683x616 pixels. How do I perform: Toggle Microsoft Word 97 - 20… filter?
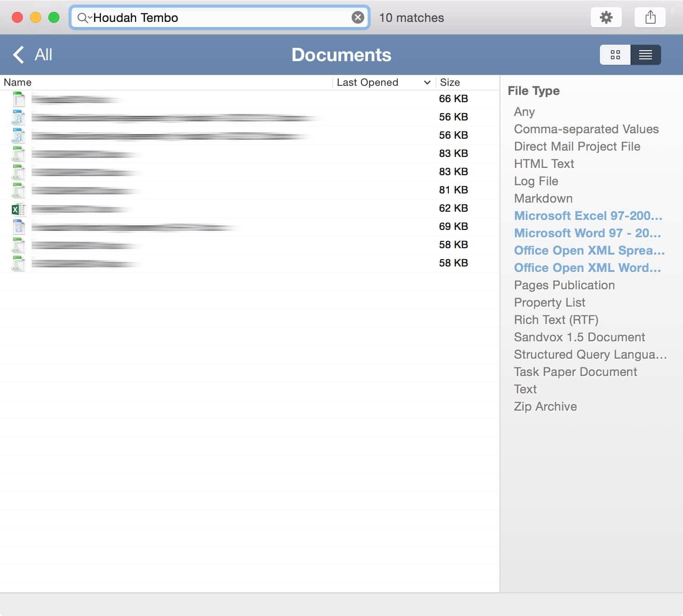587,233
